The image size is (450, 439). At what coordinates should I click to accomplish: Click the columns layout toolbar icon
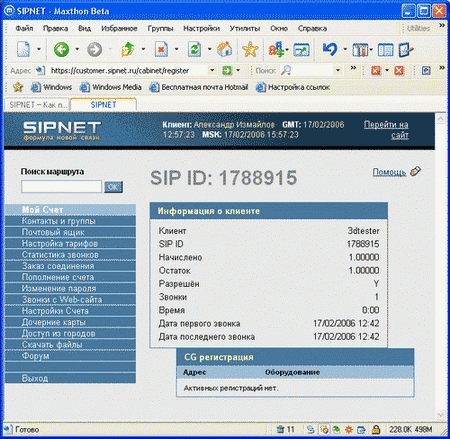[360, 50]
